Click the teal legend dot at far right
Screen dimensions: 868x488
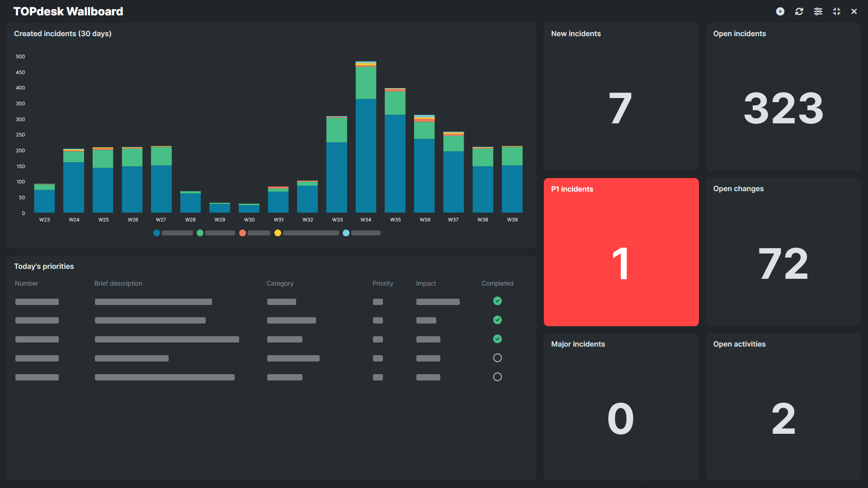pos(346,233)
